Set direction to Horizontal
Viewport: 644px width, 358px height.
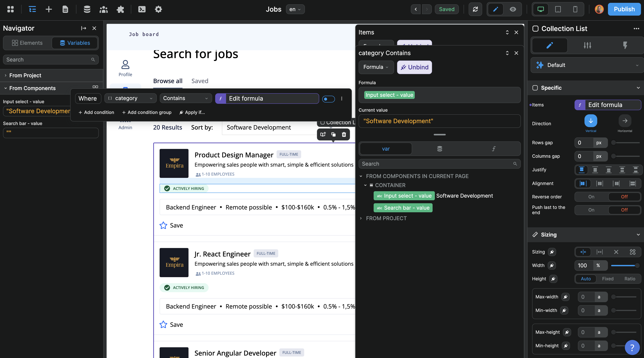624,121
